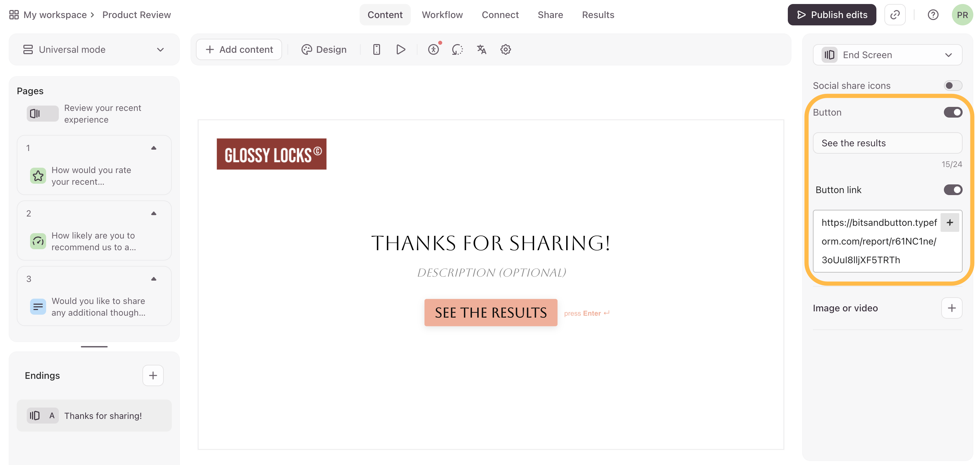Expand the End Screen dropdown

click(x=887, y=55)
